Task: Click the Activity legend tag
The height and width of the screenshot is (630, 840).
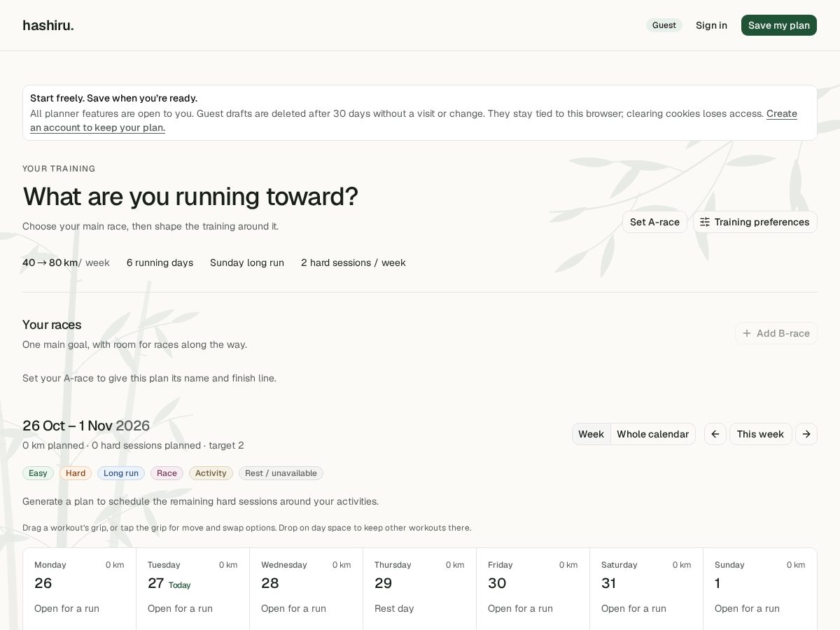Action: 211,473
